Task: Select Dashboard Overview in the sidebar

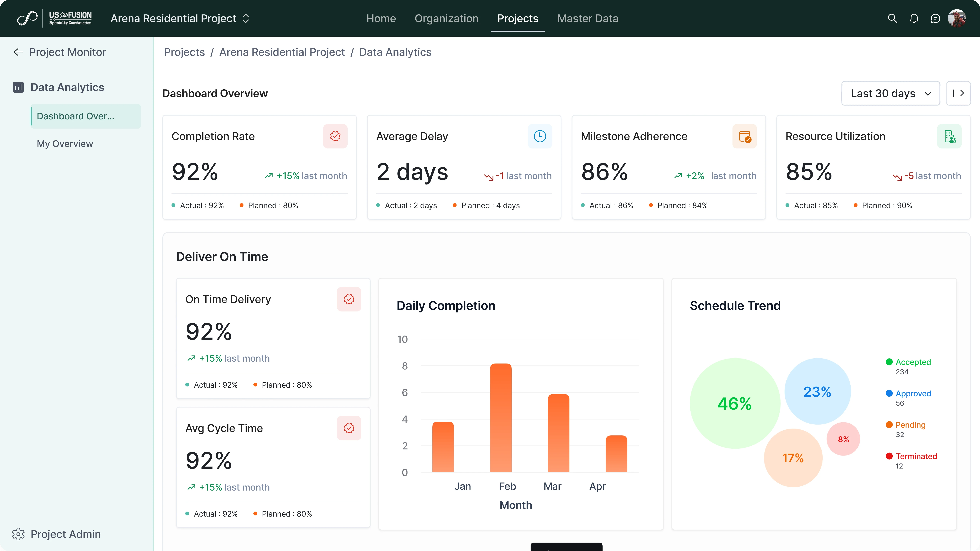Action: [x=75, y=116]
